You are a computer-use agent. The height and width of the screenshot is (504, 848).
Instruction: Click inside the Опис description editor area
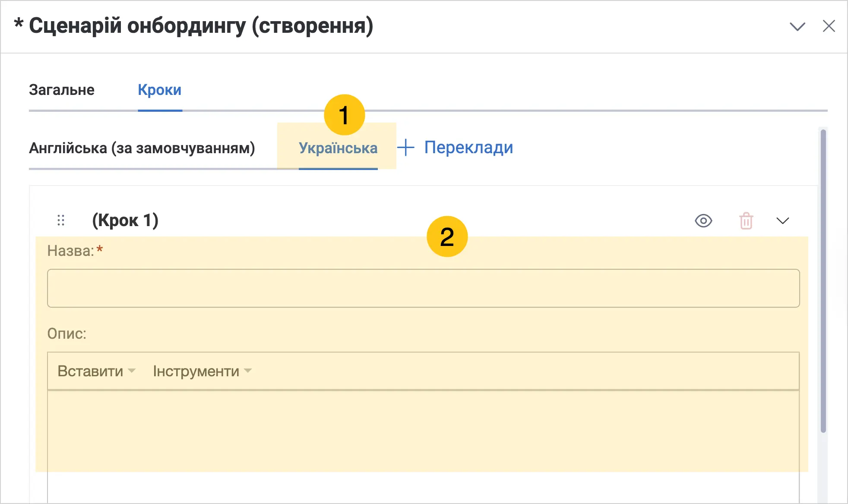tap(423, 447)
